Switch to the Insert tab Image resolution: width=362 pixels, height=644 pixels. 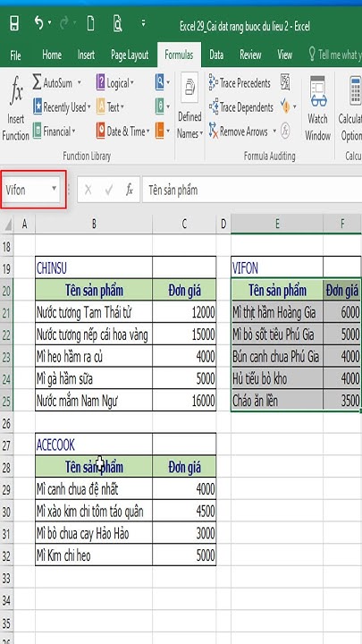pos(86,55)
